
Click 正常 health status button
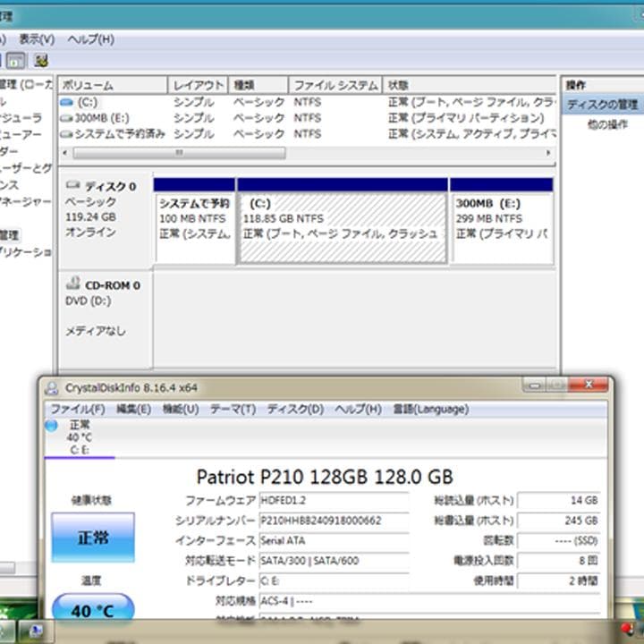click(93, 538)
